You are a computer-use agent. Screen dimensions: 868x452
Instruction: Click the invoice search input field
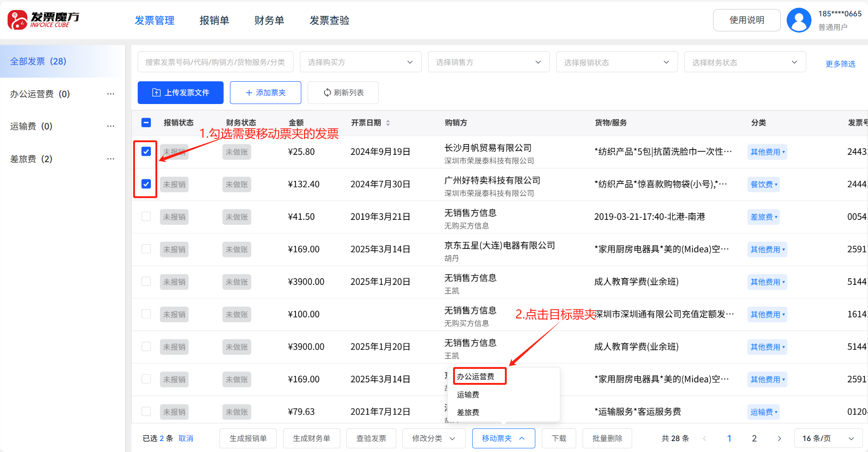click(215, 62)
